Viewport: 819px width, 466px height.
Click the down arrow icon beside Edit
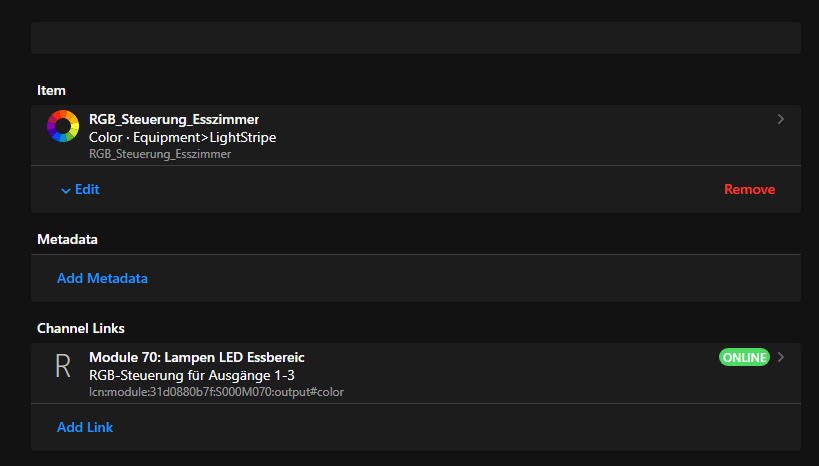(x=65, y=190)
